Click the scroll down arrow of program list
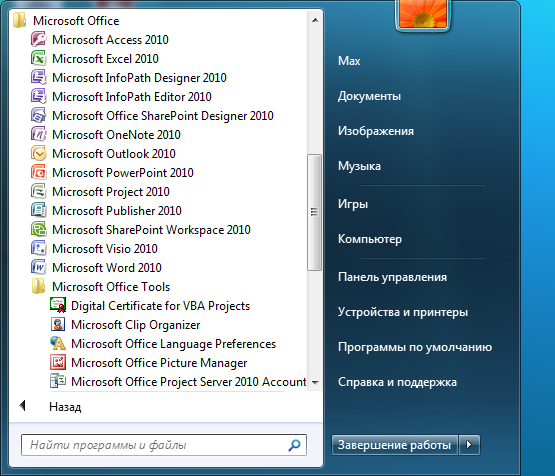This screenshot has width=555, height=476. (x=315, y=382)
